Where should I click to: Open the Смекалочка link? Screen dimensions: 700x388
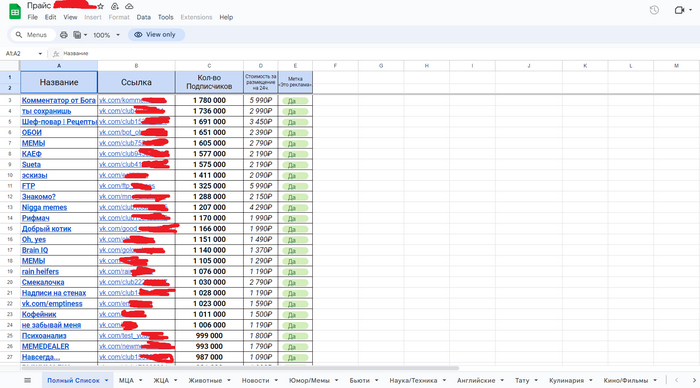point(43,283)
